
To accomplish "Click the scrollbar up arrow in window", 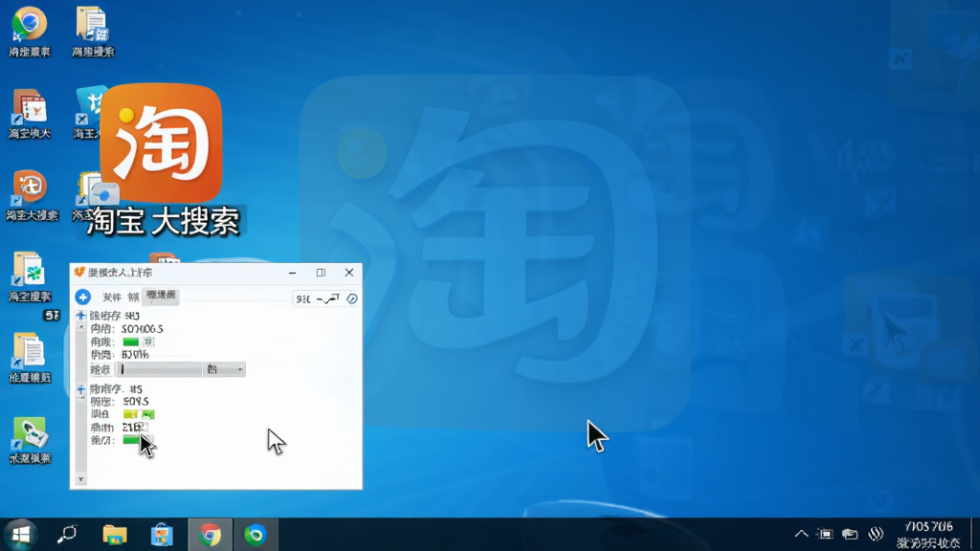I will 80,327.
